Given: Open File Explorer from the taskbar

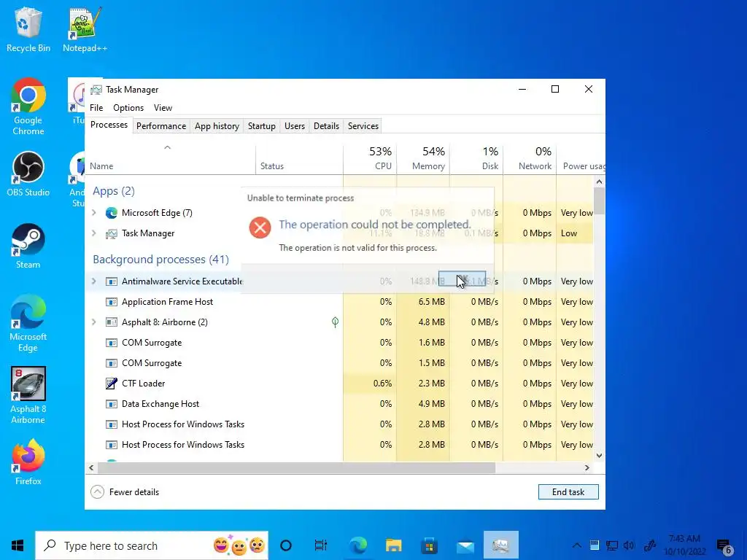Looking at the screenshot, I should tap(394, 545).
